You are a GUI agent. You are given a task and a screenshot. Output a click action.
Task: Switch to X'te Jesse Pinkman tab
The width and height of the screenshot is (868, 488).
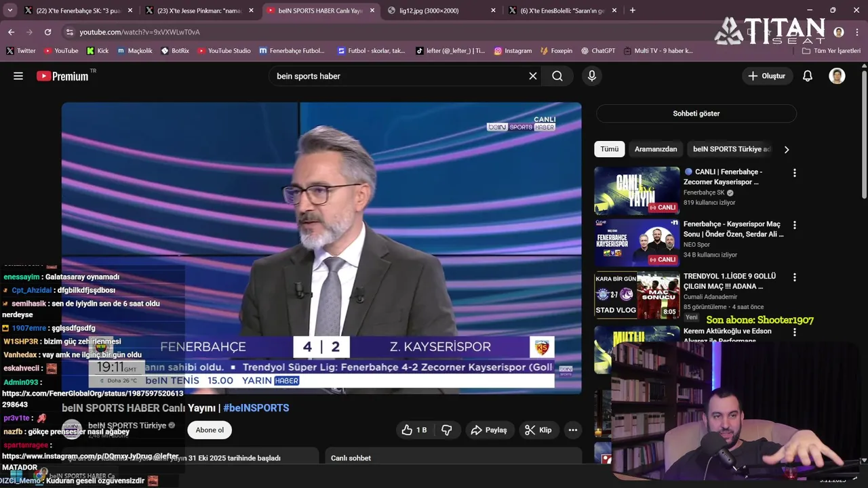(x=199, y=10)
